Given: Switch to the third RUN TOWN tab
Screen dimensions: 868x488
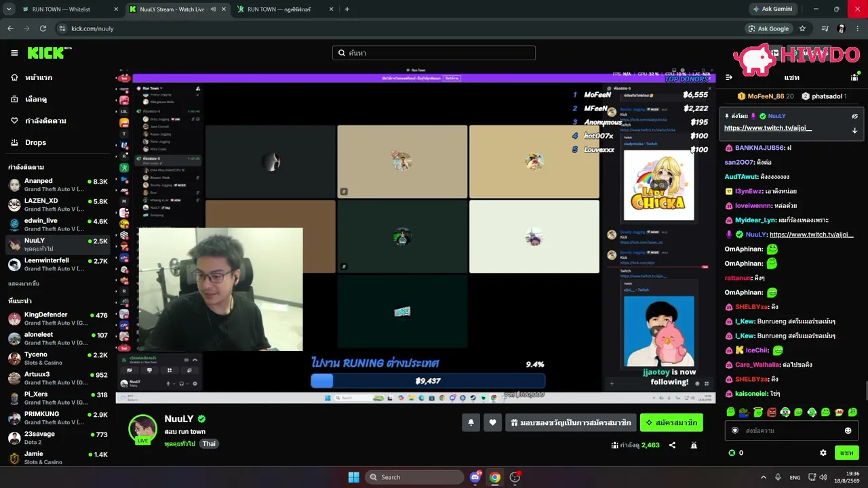Looking at the screenshot, I should click(x=285, y=9).
